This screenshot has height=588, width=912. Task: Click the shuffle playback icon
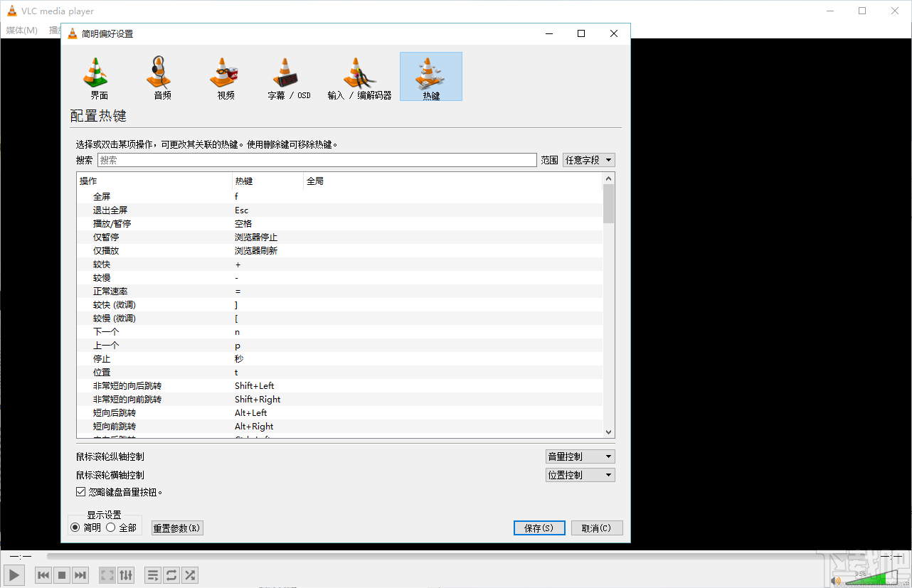coord(190,574)
